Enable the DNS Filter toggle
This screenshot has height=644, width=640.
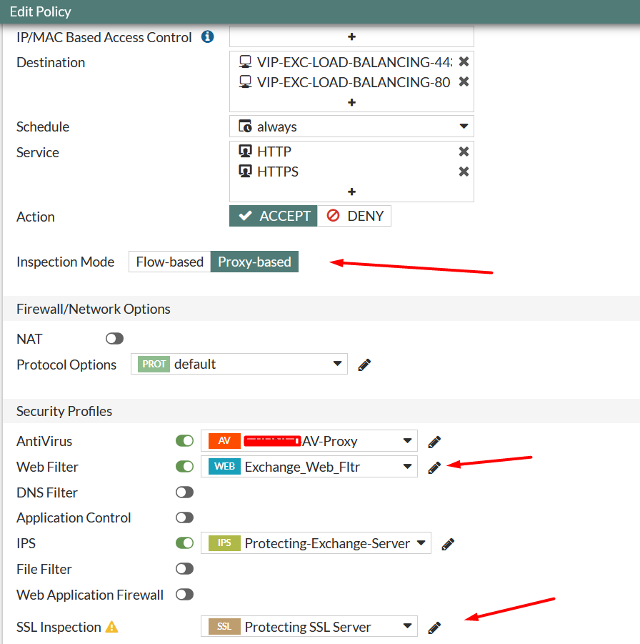pyautogui.click(x=185, y=492)
